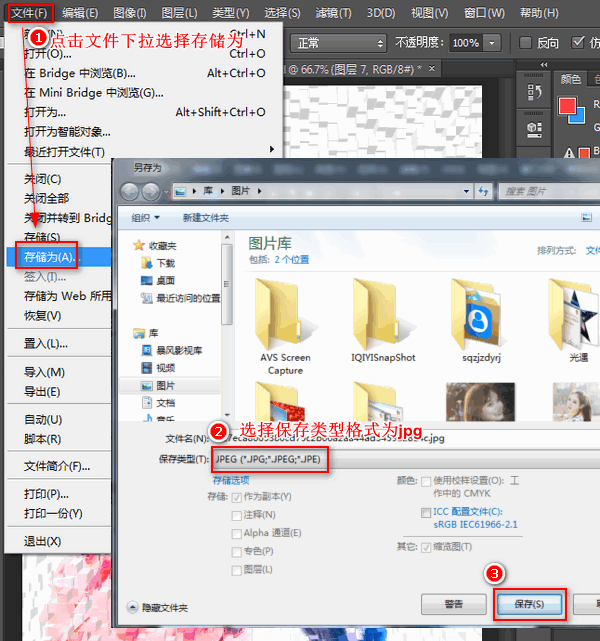The image size is (600, 641).
Task: Open the 图像(I) menu
Action: pyautogui.click(x=130, y=13)
